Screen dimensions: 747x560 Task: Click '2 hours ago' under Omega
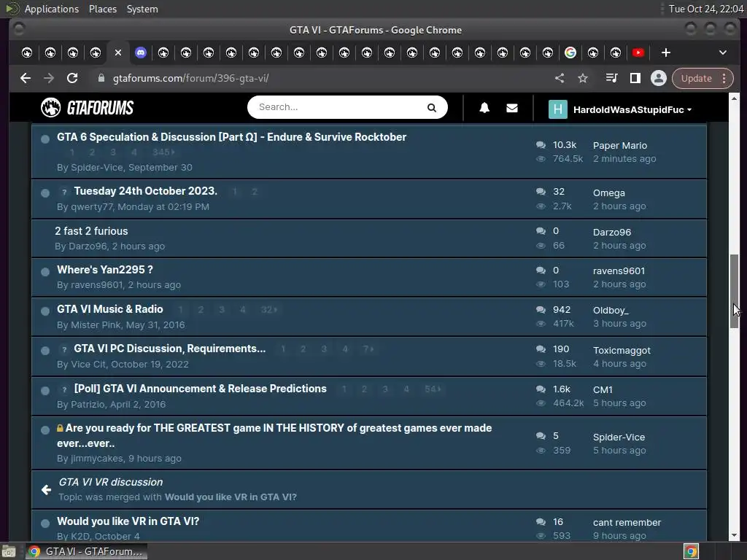[619, 206]
